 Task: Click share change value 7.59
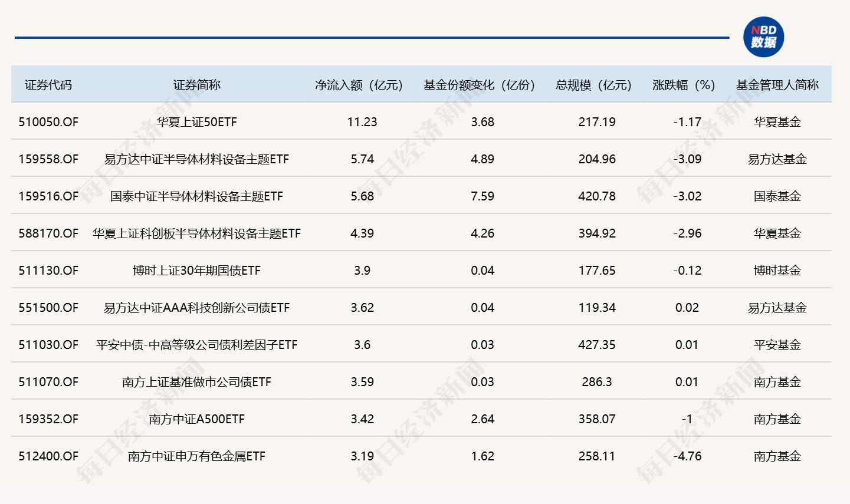coord(483,196)
